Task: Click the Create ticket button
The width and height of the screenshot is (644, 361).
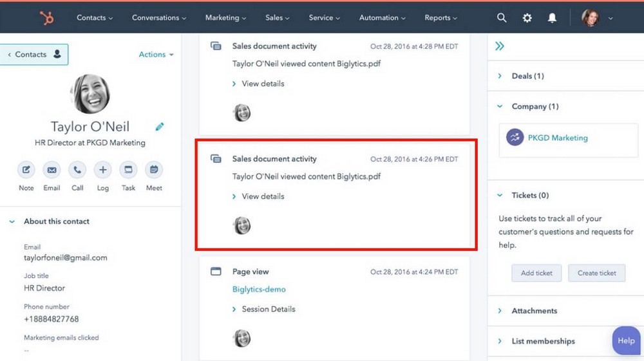Action: [597, 273]
